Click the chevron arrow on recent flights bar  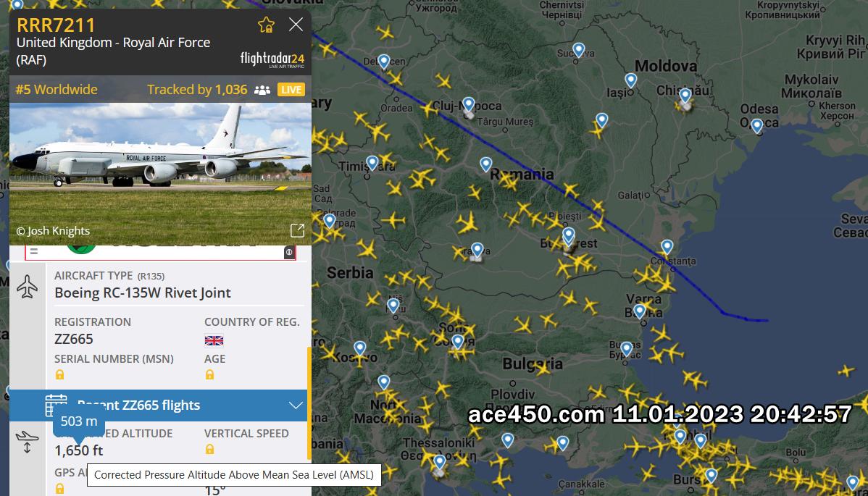296,405
